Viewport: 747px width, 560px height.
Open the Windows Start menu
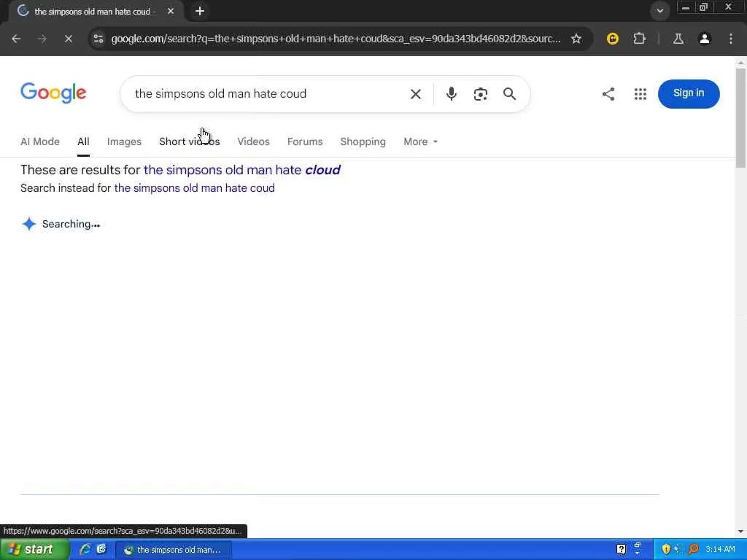[34, 550]
